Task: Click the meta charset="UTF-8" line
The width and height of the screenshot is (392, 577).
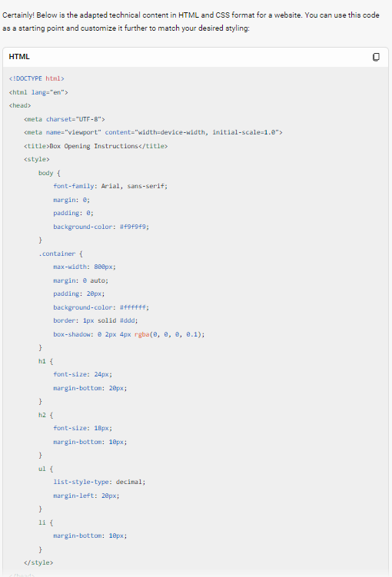Action: coord(65,119)
